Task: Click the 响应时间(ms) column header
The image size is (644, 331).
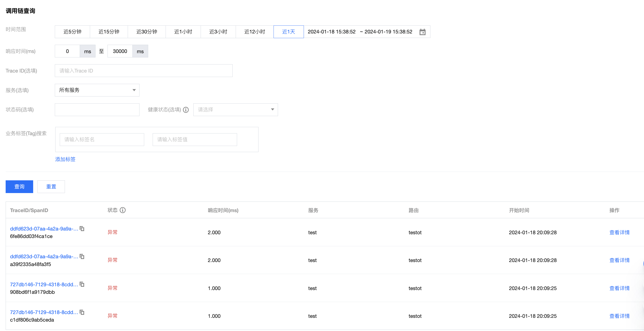Action: [223, 210]
